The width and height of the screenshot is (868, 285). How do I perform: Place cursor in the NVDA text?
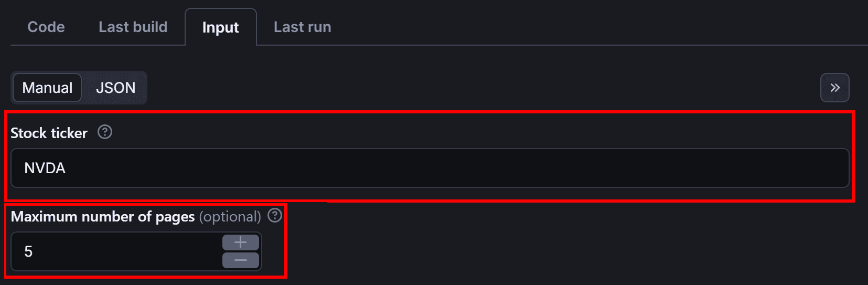(x=45, y=168)
